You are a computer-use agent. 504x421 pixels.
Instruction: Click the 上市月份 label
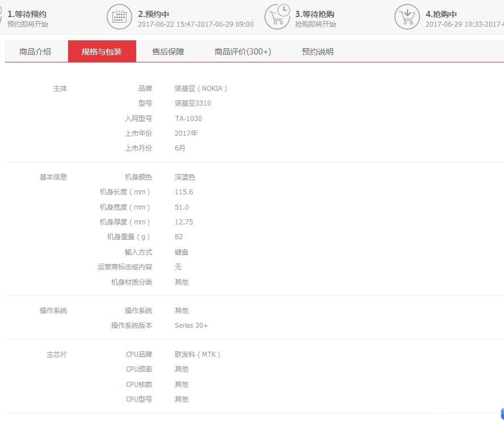click(x=138, y=148)
